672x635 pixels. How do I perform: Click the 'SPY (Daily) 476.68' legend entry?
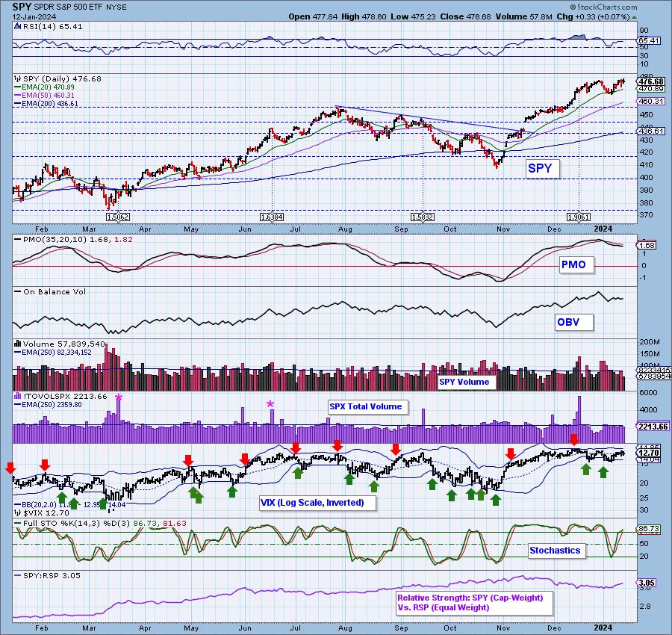click(58, 79)
